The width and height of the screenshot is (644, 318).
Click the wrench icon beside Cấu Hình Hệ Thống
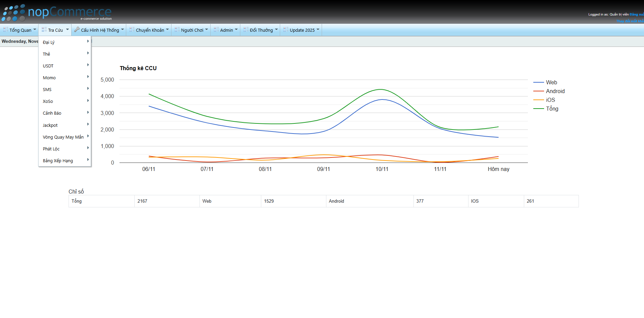tap(77, 30)
